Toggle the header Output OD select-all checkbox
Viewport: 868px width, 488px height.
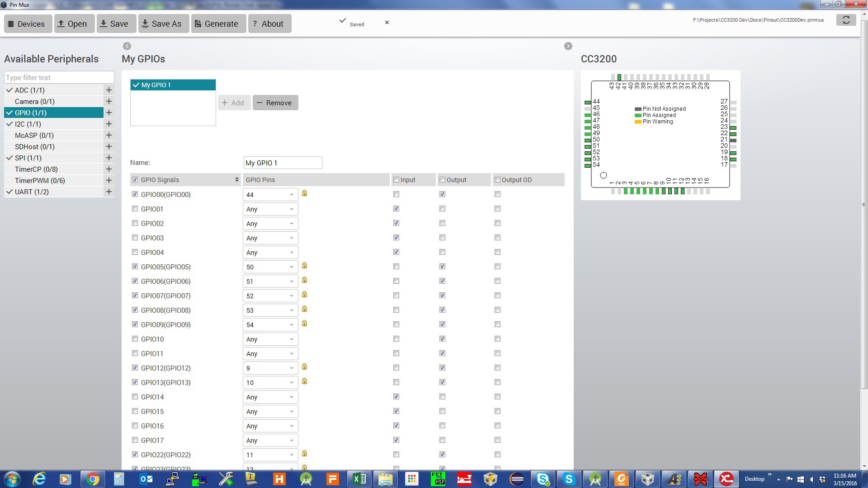click(x=498, y=180)
